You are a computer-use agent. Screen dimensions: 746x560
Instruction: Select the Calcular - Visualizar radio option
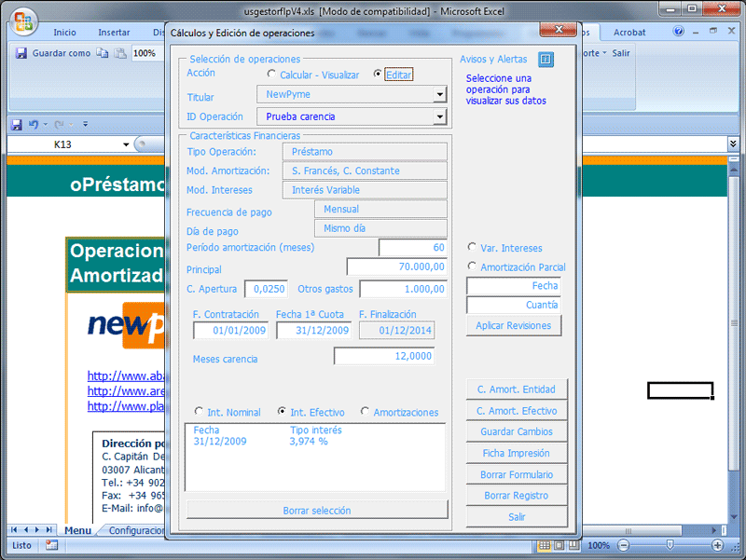click(x=271, y=74)
